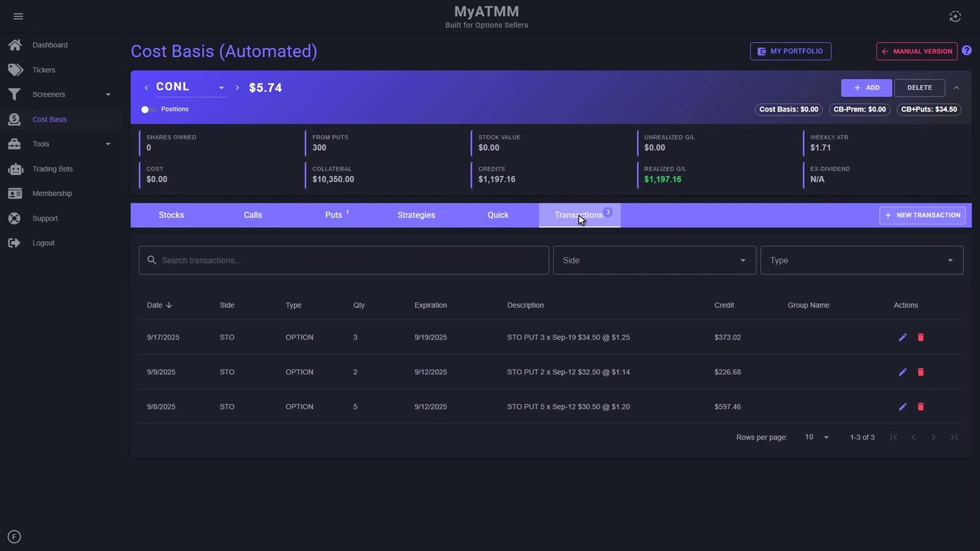Click the next page pagination arrow
This screenshot has height=551, width=980.
(x=933, y=437)
